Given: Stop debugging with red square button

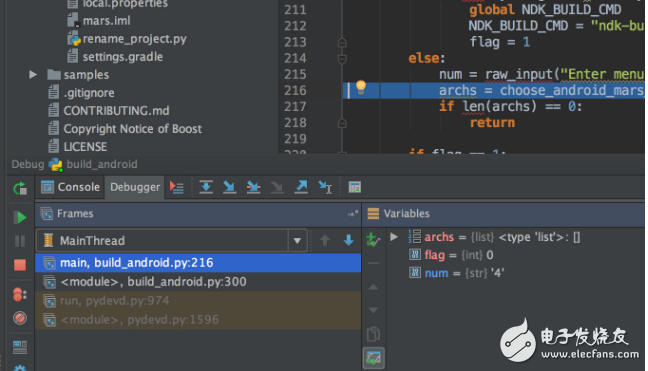Looking at the screenshot, I should click(20, 264).
